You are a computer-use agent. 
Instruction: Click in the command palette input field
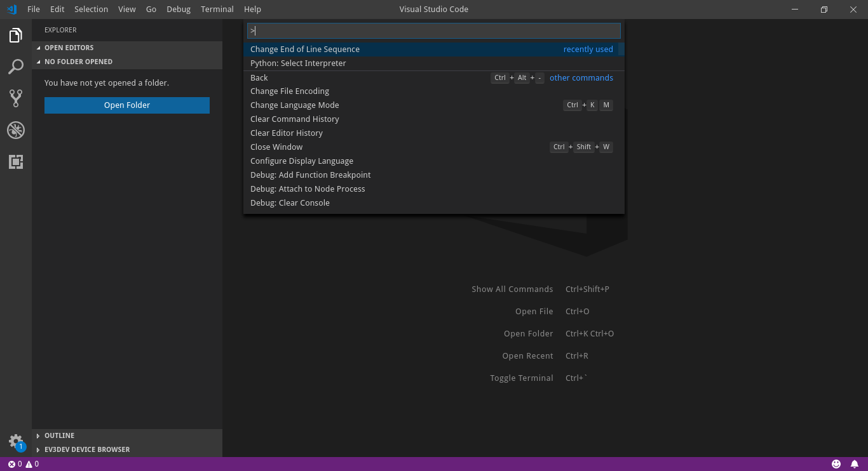pos(434,30)
